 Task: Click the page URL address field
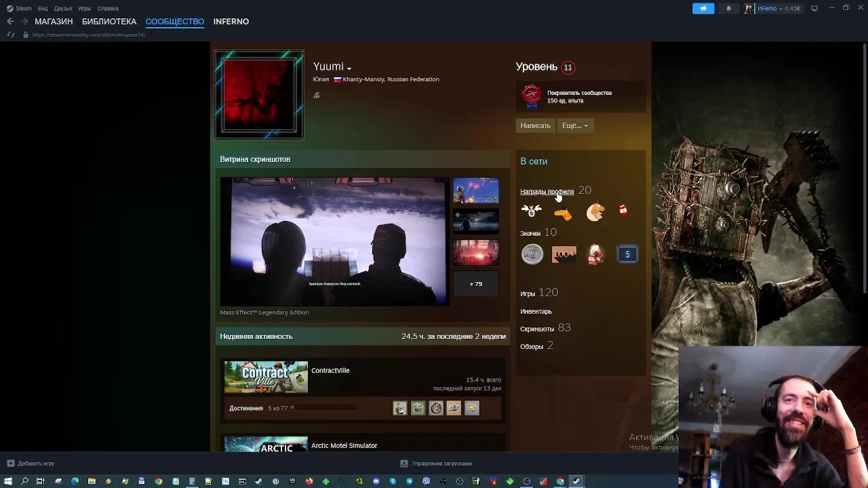coord(88,35)
